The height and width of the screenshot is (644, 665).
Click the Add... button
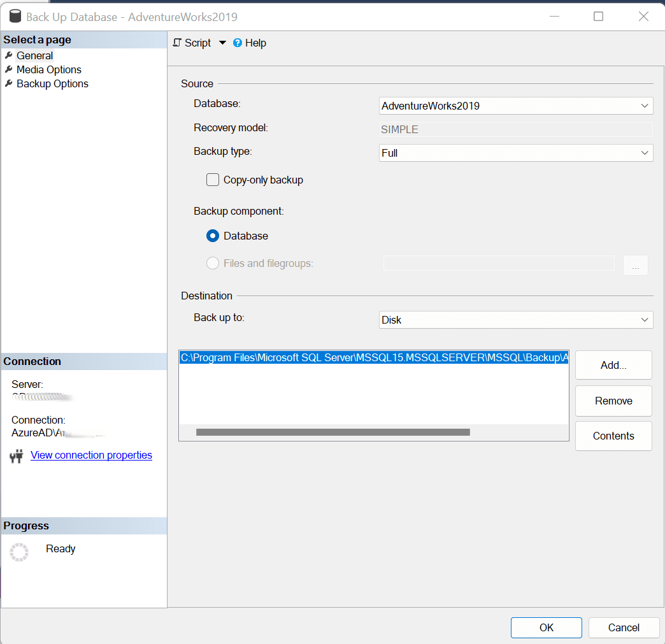[613, 365]
